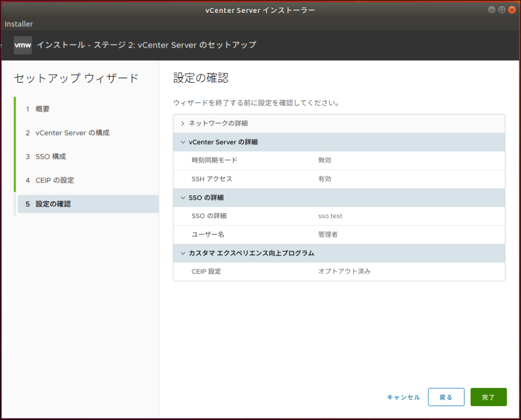Collapse the カスタマ エクスペリエンス向上プログラム chevron
This screenshot has width=521, height=420.
click(x=183, y=253)
